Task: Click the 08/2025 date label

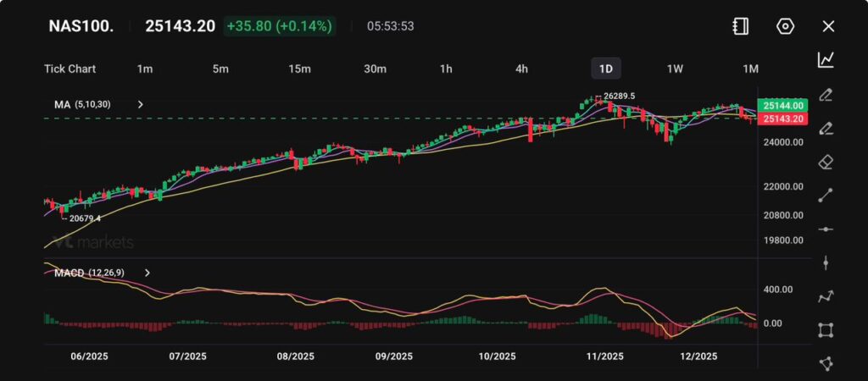Action: point(296,356)
